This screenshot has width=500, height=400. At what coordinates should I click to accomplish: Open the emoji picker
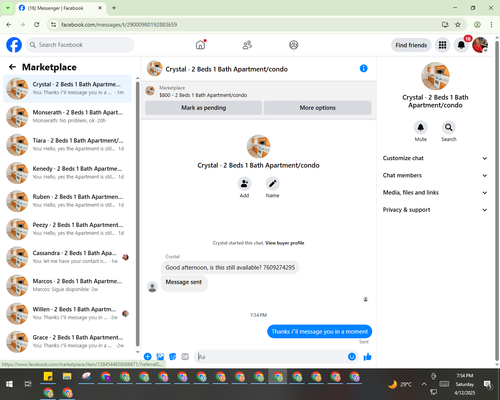352,357
